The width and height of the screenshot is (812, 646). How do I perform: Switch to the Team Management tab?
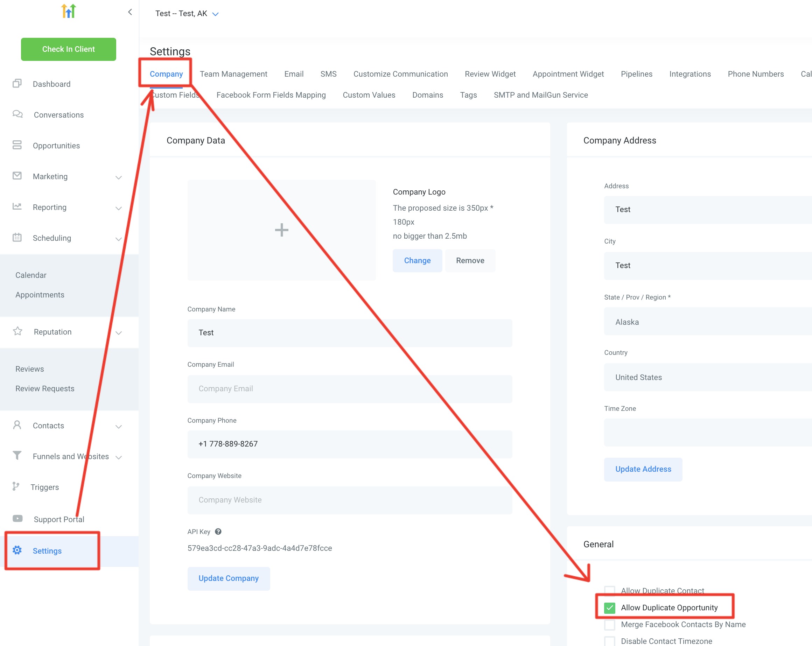pos(233,74)
